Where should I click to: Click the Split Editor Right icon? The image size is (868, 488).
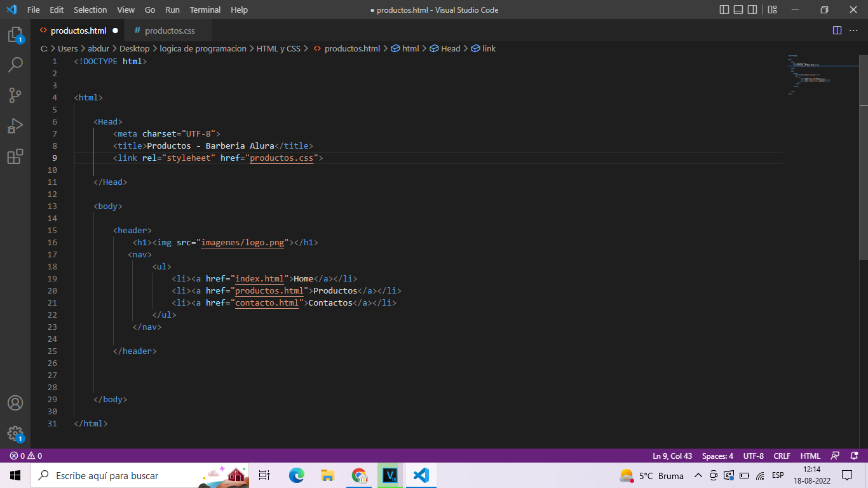pos(837,30)
